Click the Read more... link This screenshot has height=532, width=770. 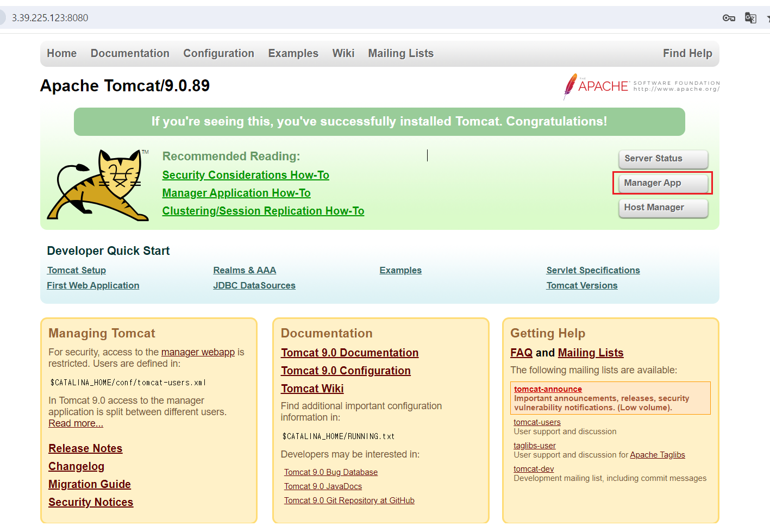[76, 423]
